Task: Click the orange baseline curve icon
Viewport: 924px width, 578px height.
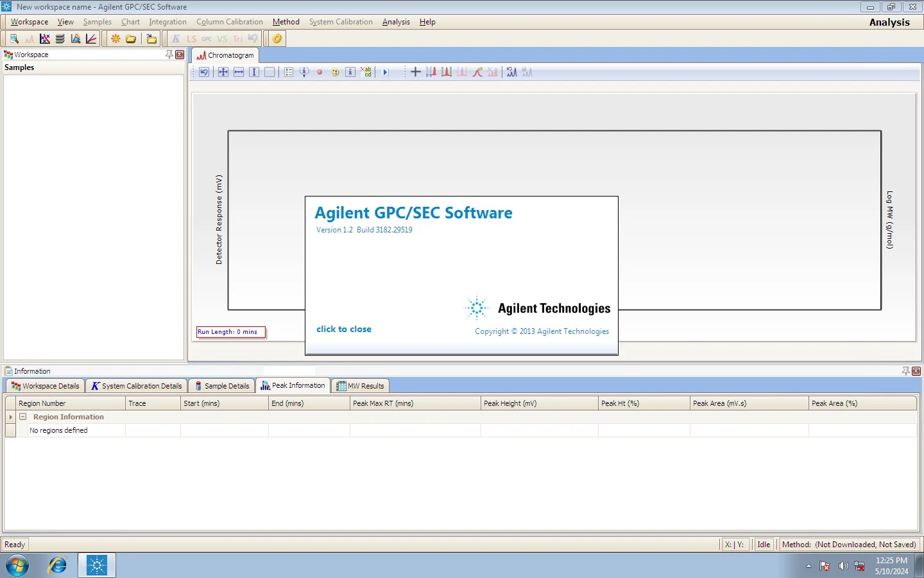Action: pos(477,72)
